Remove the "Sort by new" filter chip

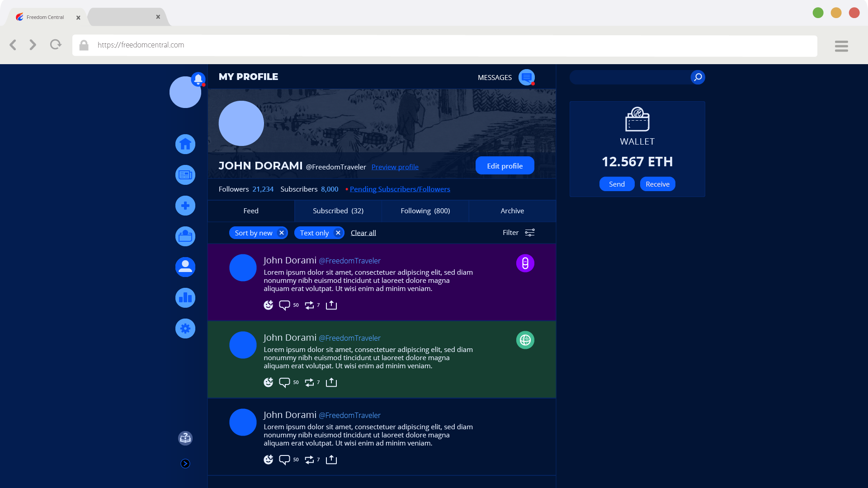(282, 233)
